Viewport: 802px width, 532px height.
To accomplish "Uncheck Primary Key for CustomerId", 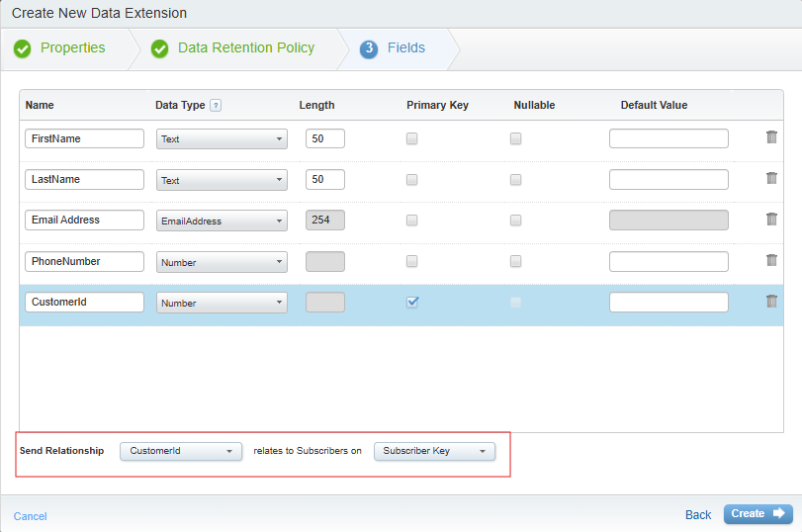I will (x=412, y=303).
